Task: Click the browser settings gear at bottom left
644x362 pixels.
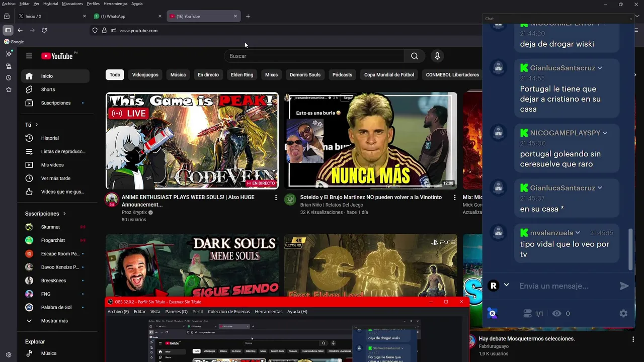Action: click(x=9, y=355)
